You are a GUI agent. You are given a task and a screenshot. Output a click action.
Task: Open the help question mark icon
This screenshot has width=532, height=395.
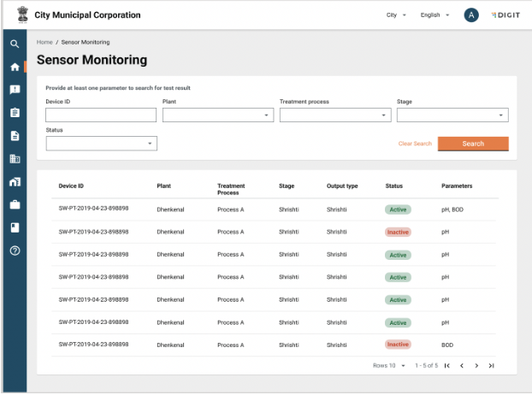(15, 251)
